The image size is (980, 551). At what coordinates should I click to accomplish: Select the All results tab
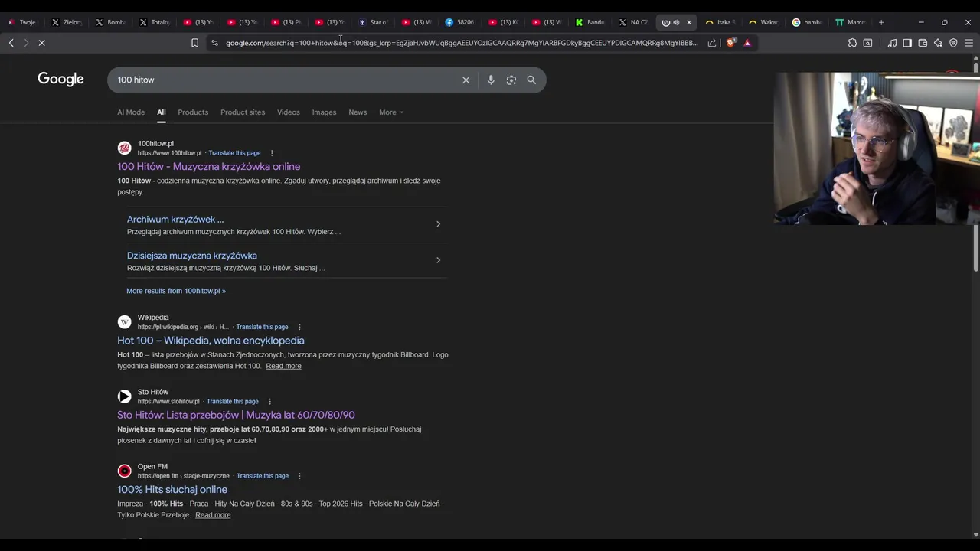[162, 112]
